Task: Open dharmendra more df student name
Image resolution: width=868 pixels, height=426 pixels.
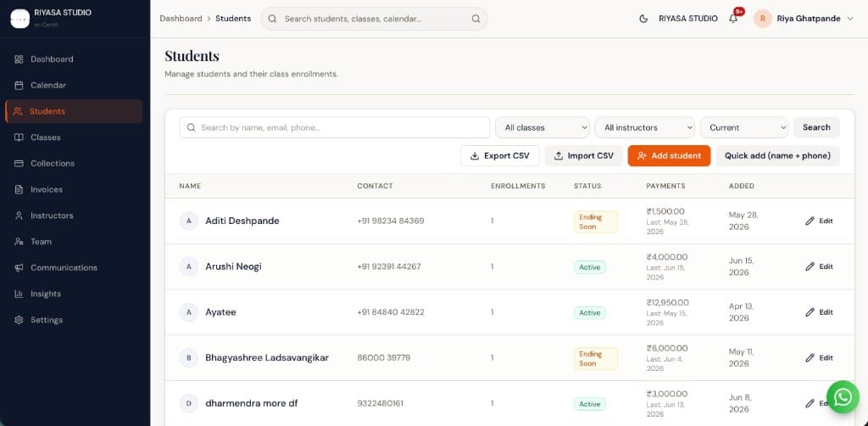Action: point(251,403)
